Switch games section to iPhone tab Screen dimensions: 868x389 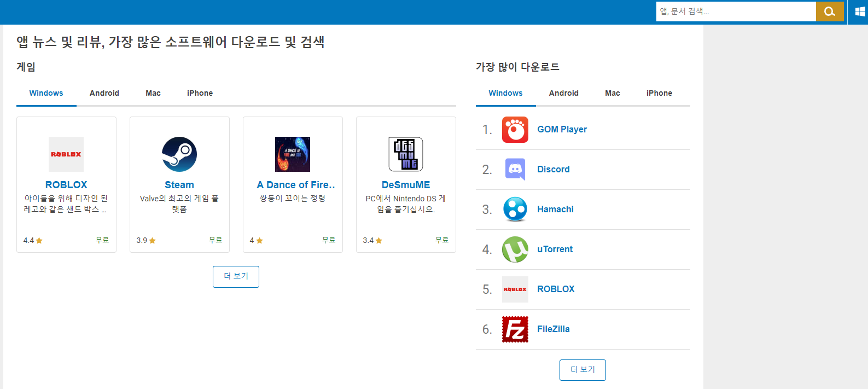tap(200, 93)
